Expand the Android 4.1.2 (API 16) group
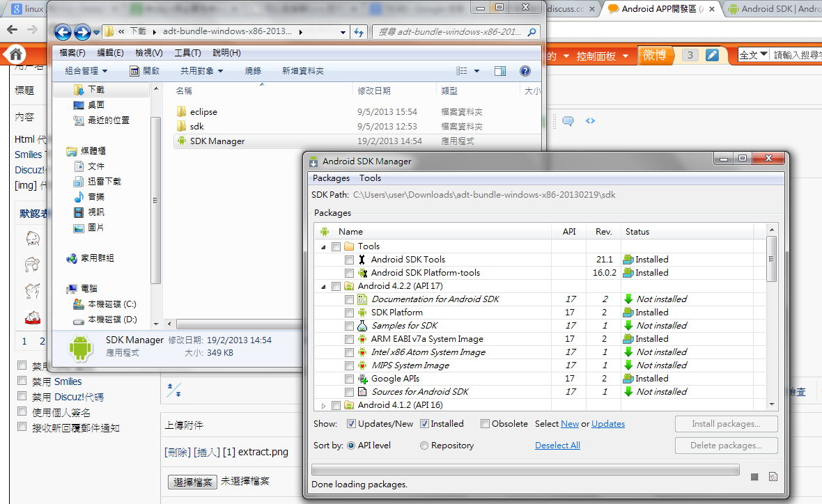 (x=323, y=406)
